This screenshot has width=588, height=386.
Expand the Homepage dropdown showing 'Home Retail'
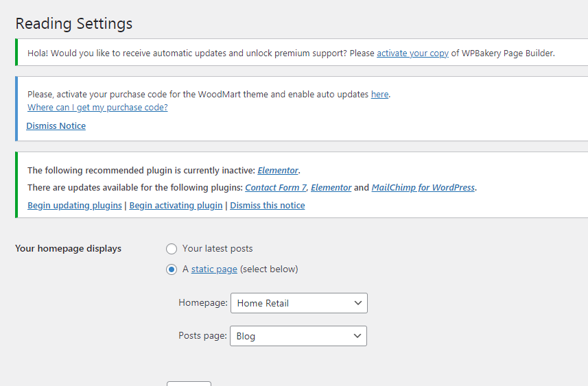coord(299,303)
